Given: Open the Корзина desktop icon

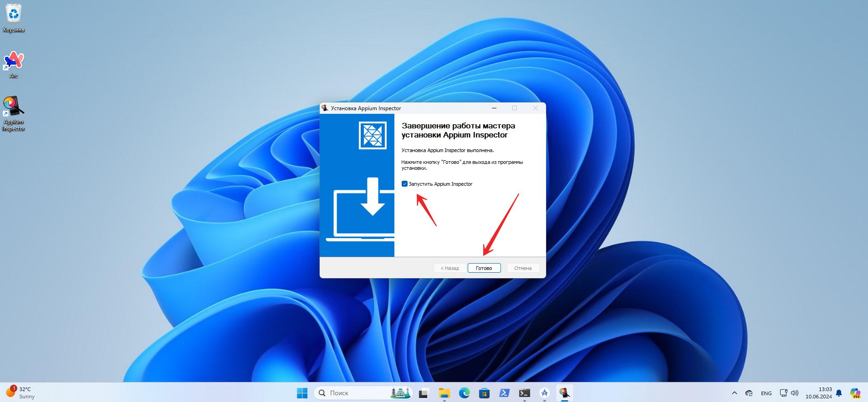Looking at the screenshot, I should pos(14,18).
